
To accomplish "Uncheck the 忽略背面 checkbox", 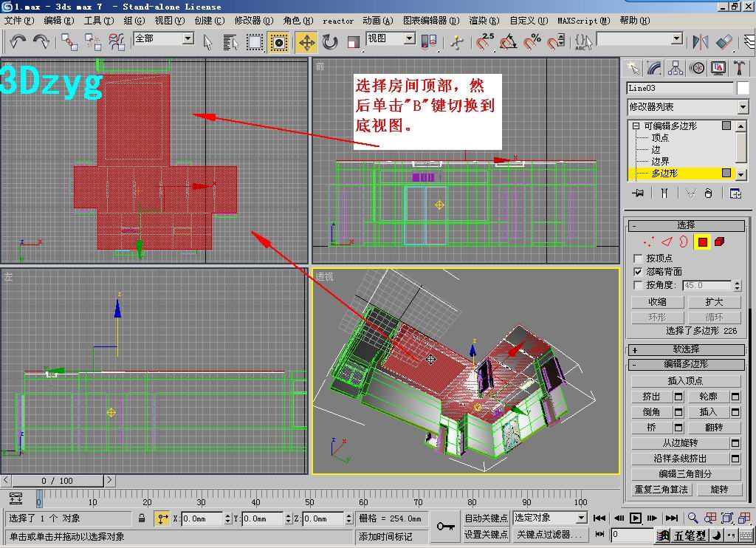I will pos(639,272).
